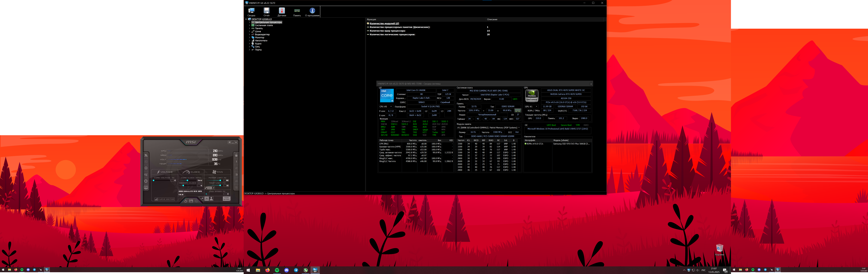Reset Afterburner settings icon
Viewport: 868px width, 274px height.
[x=186, y=201]
